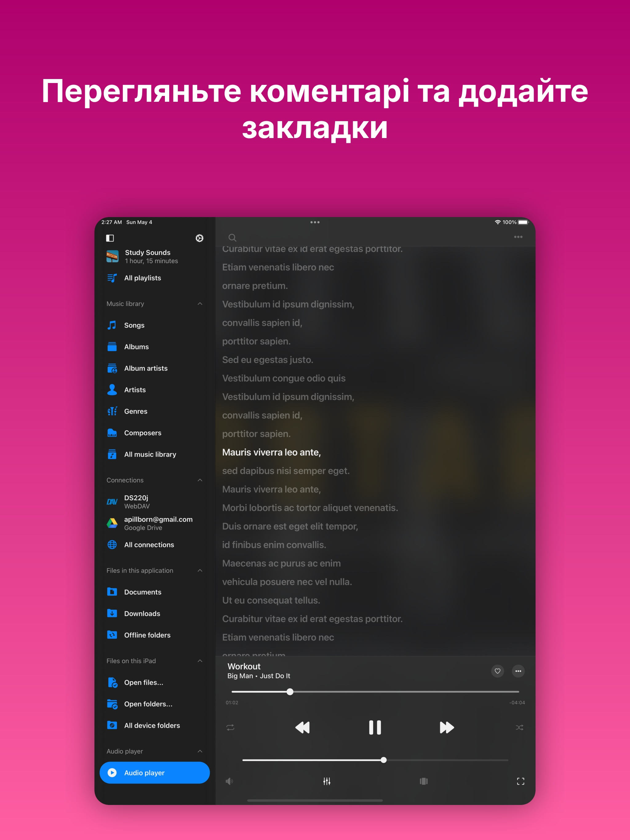
Task: Toggle the sidebar visibility
Action: (x=110, y=238)
